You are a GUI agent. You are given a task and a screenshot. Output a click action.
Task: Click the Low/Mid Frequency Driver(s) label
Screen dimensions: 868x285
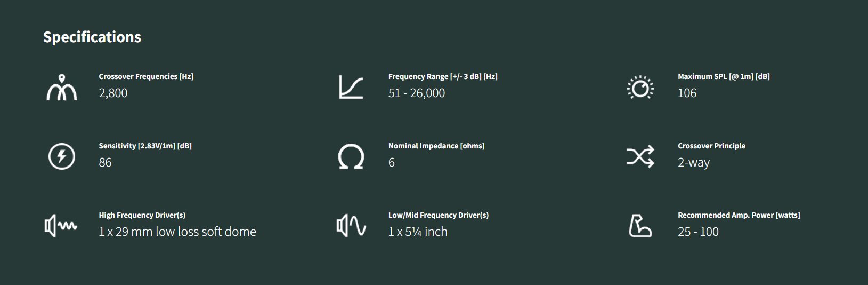pyautogui.click(x=439, y=215)
